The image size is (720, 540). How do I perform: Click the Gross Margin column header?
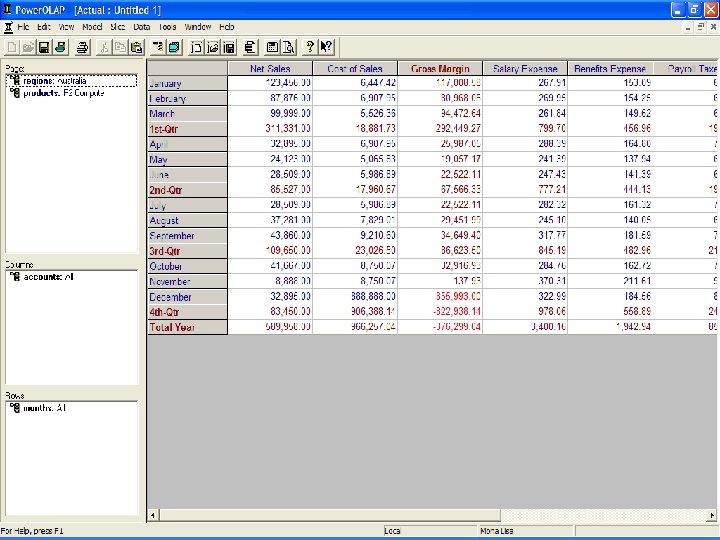click(x=440, y=68)
